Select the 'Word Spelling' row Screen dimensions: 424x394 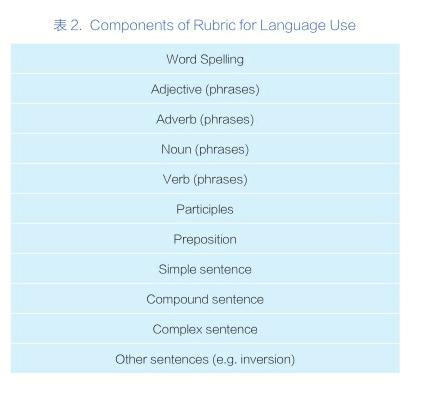(205, 59)
